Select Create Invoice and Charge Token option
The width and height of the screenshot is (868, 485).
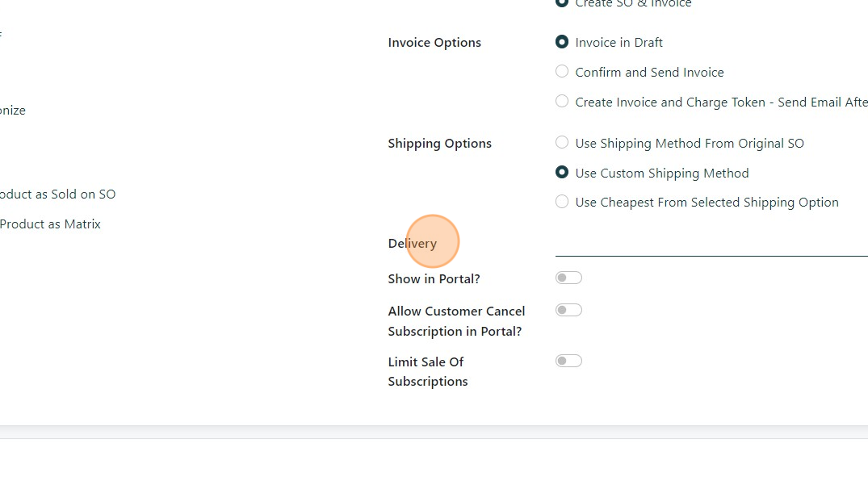click(x=562, y=102)
